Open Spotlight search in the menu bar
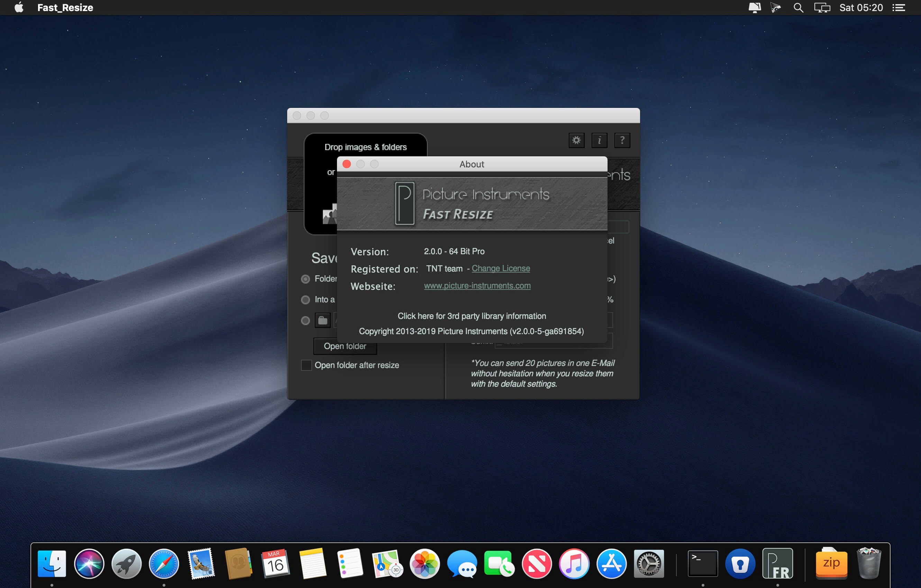Image resolution: width=921 pixels, height=588 pixels. tap(798, 8)
